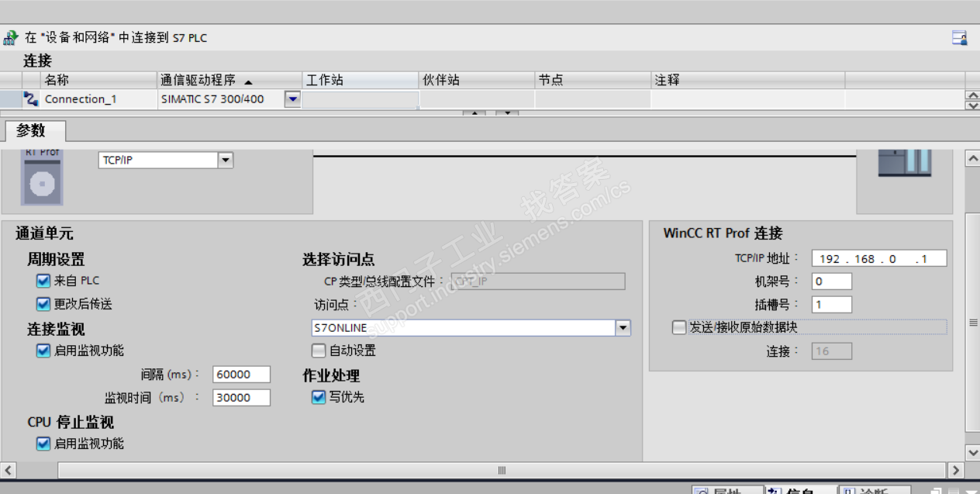Open the SIMATIC S7 300/400 driver dropdown
Viewport: 980px width, 494px height.
pos(292,98)
